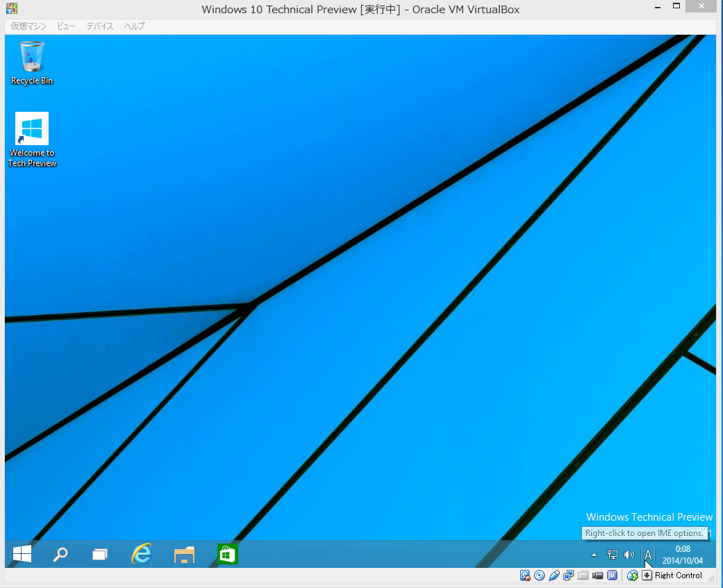723x588 pixels.
Task: Click the VirtualBox CPU virtualization status icon
Action: click(613, 575)
